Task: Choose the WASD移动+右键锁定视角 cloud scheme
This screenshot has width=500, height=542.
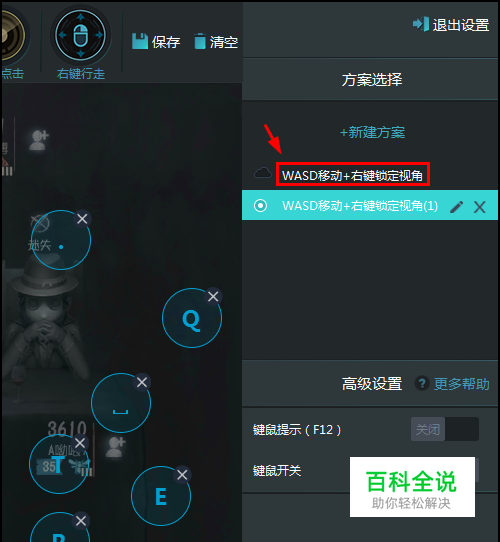Action: pyautogui.click(x=352, y=175)
